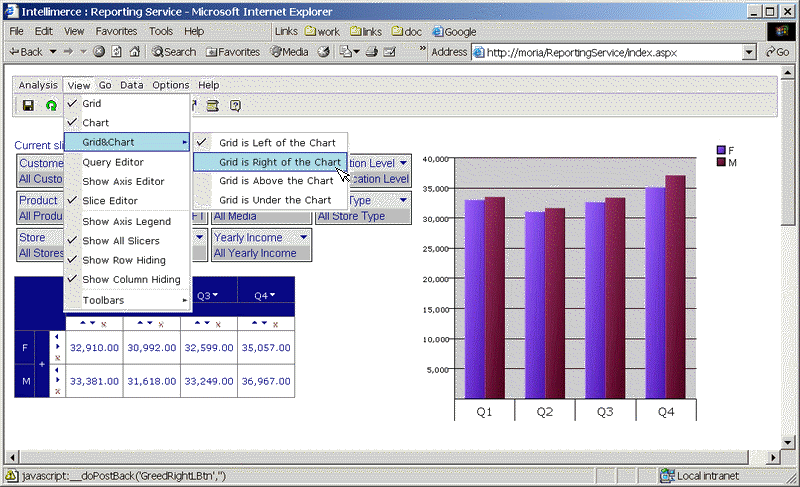This screenshot has width=800, height=487.
Task: Click IE Refresh page icon
Action: pos(117,52)
